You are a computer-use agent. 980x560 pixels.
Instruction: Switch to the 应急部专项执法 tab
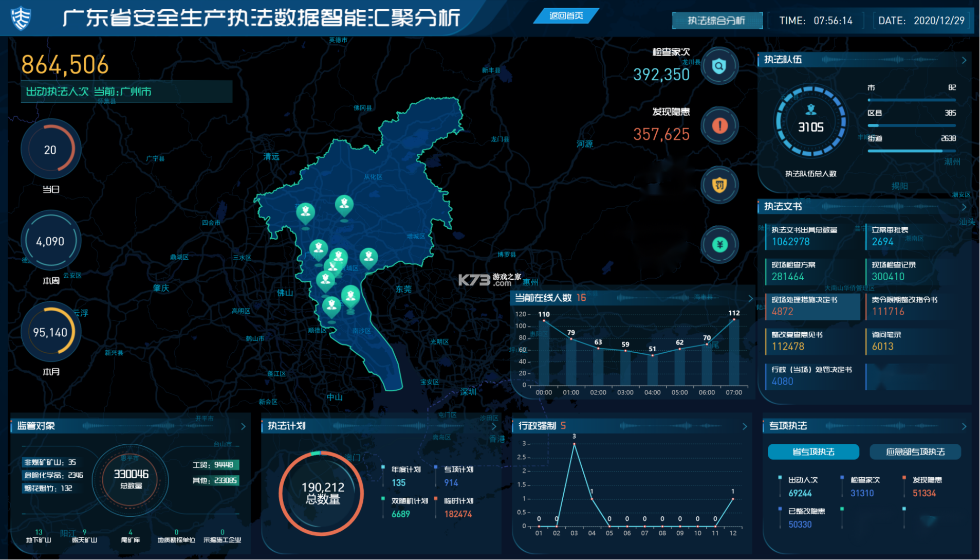[x=915, y=452]
